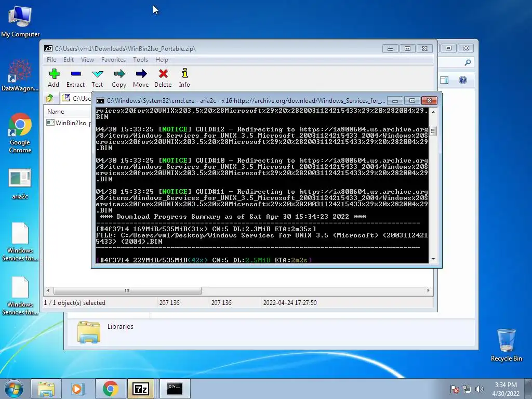The image size is (532, 399).
Task: Close the 7-Zip window
Action: [424, 49]
